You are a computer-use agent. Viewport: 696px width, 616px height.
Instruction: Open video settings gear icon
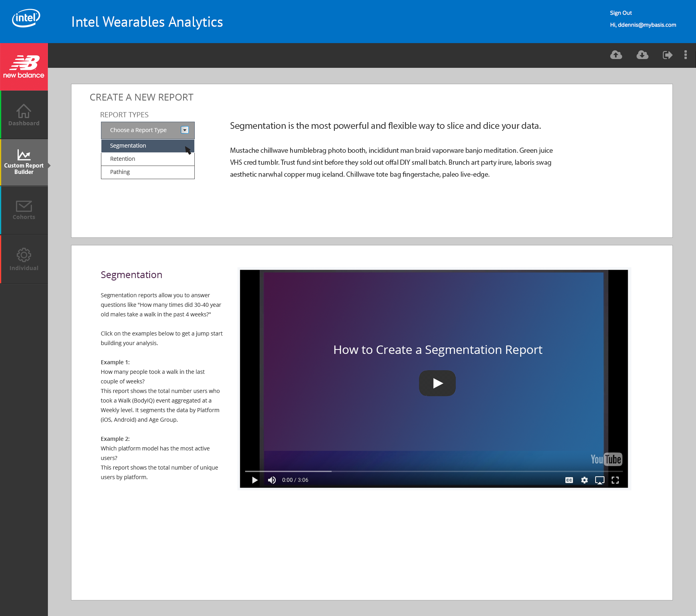(x=585, y=480)
